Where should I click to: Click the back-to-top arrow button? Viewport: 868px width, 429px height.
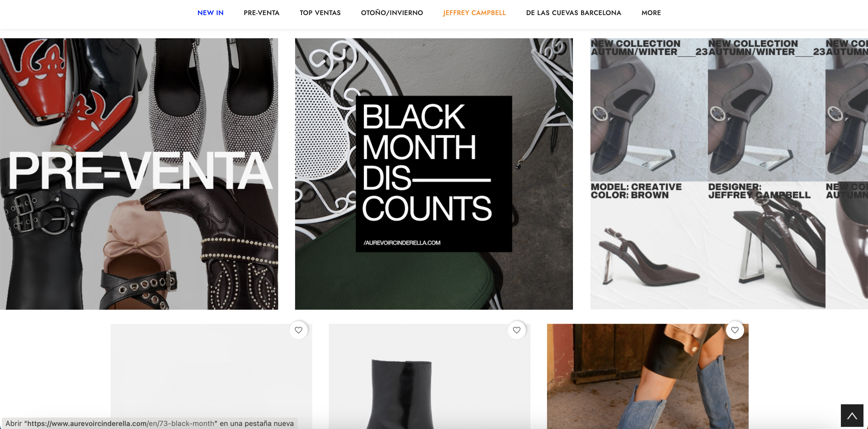click(x=852, y=415)
